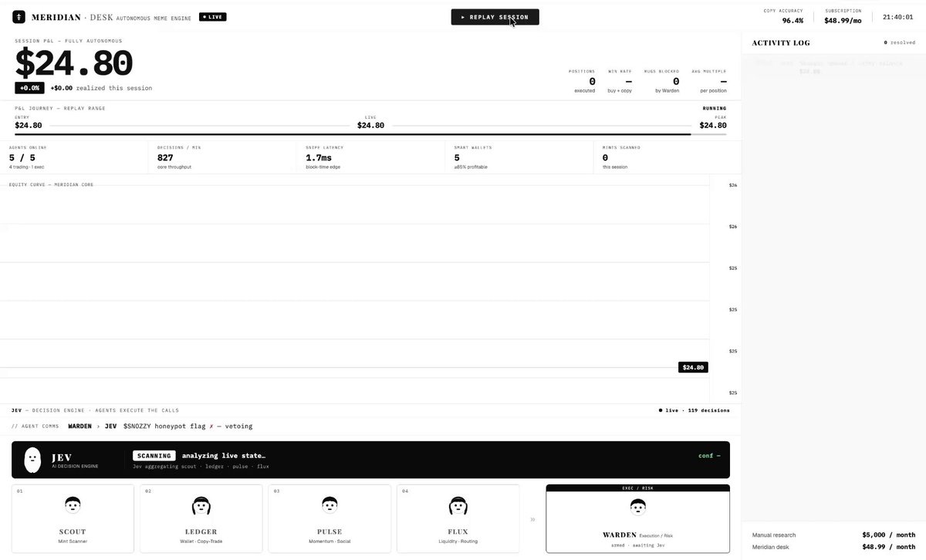Click the Positions executed count
926x560 pixels.
point(592,81)
